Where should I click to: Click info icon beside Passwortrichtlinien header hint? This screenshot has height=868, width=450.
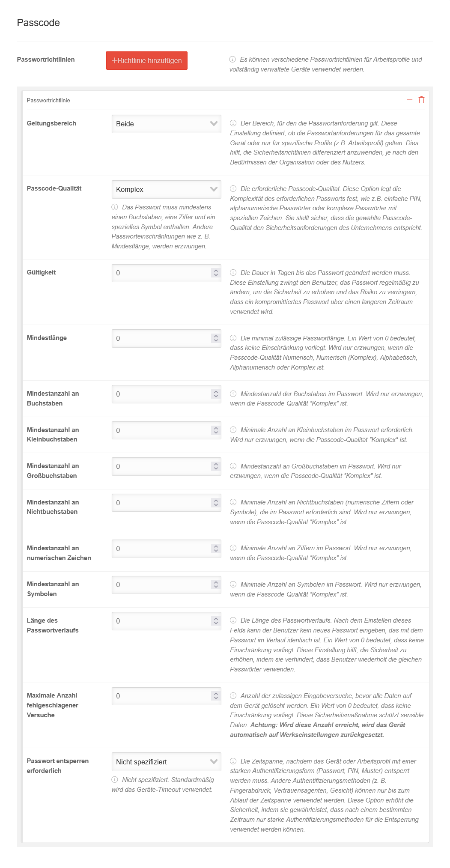click(232, 60)
